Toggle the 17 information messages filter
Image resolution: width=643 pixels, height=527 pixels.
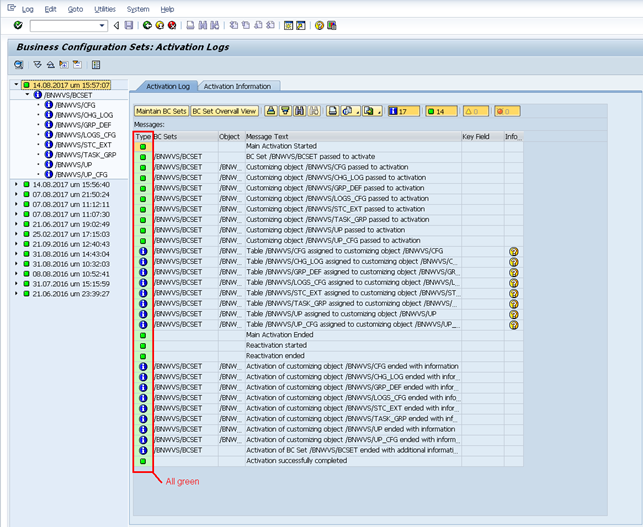(x=402, y=111)
